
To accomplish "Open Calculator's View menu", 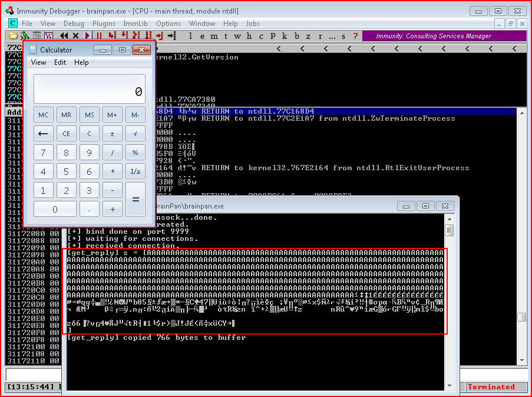I will 38,62.
